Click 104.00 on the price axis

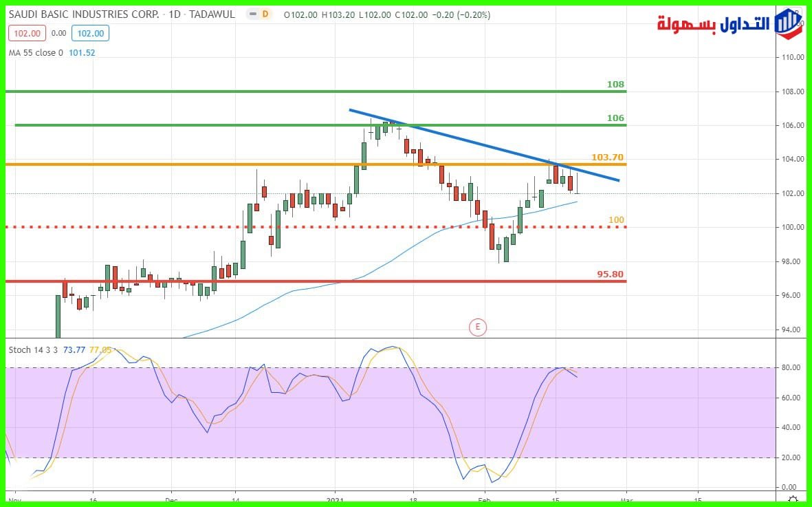[x=793, y=160]
